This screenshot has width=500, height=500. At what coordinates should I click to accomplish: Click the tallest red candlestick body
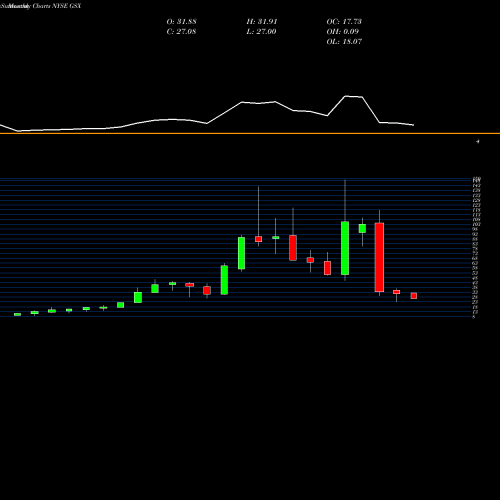[x=379, y=257]
